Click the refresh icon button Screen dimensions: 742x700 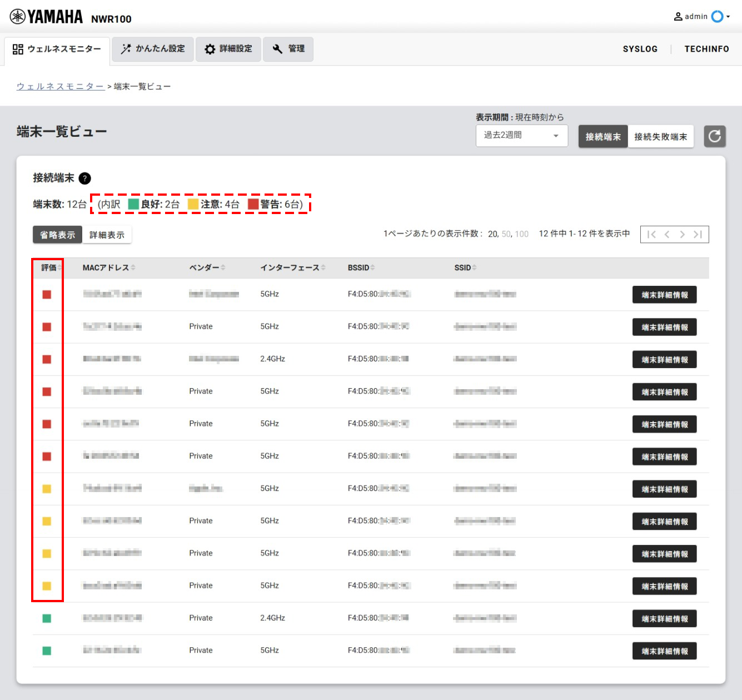(715, 136)
